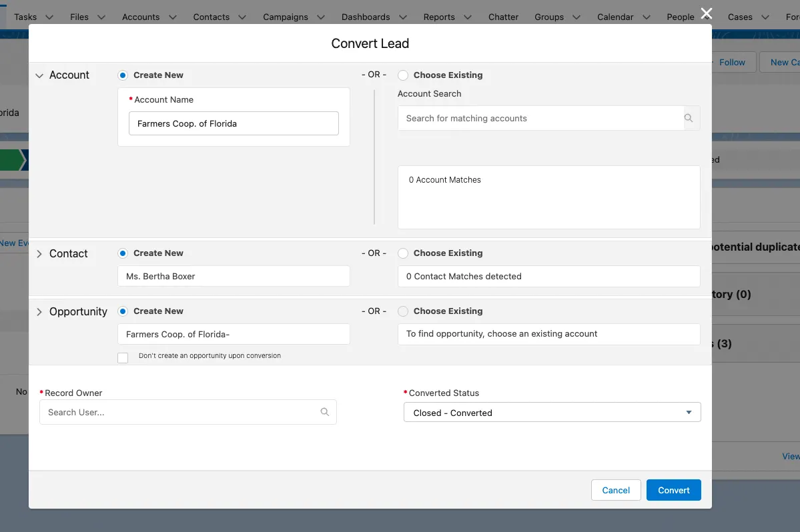Open the Calendar tab dropdown chevron
Screen dimensions: 800x532
tap(647, 17)
